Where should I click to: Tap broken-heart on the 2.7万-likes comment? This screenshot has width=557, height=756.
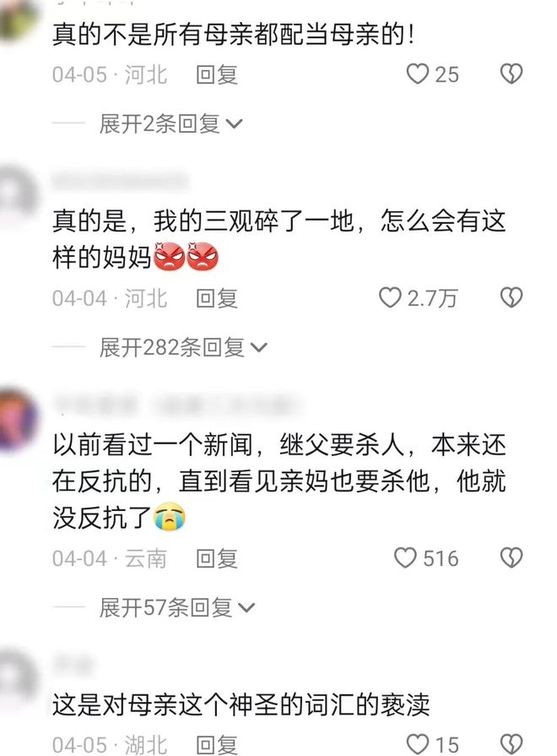click(x=511, y=297)
